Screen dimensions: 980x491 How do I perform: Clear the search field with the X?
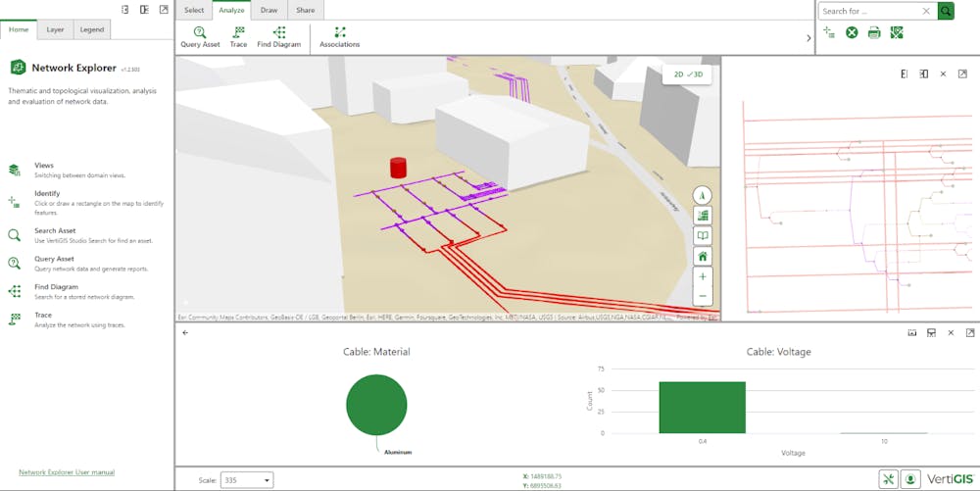(926, 11)
